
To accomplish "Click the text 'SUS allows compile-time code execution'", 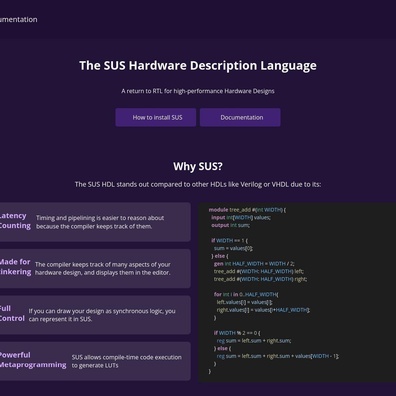I will tap(127, 357).
